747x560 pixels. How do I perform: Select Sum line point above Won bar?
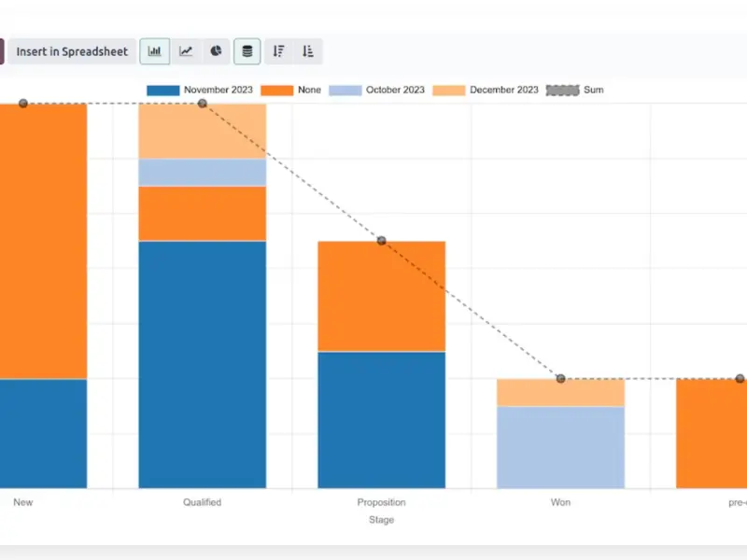[x=560, y=378]
